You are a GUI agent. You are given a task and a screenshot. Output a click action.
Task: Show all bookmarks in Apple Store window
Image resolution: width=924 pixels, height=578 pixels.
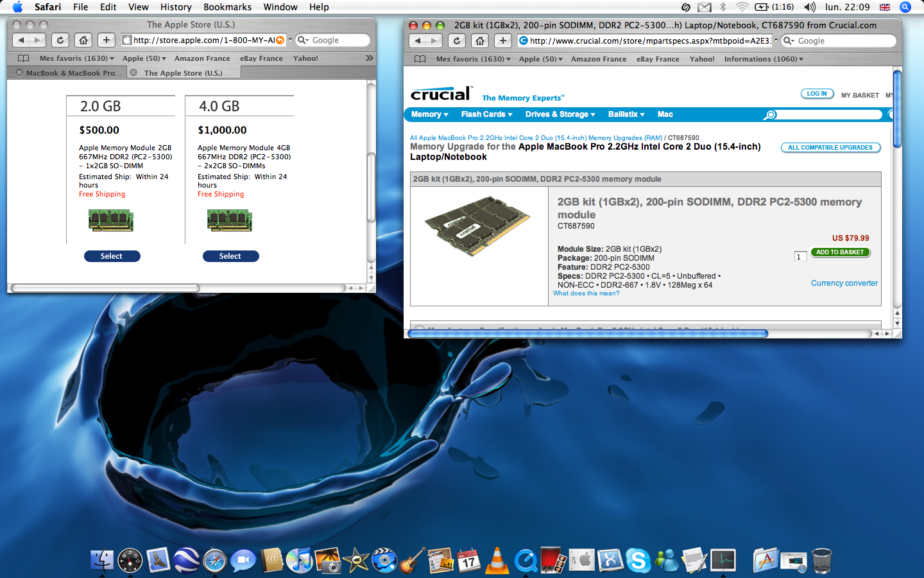pyautogui.click(x=24, y=58)
